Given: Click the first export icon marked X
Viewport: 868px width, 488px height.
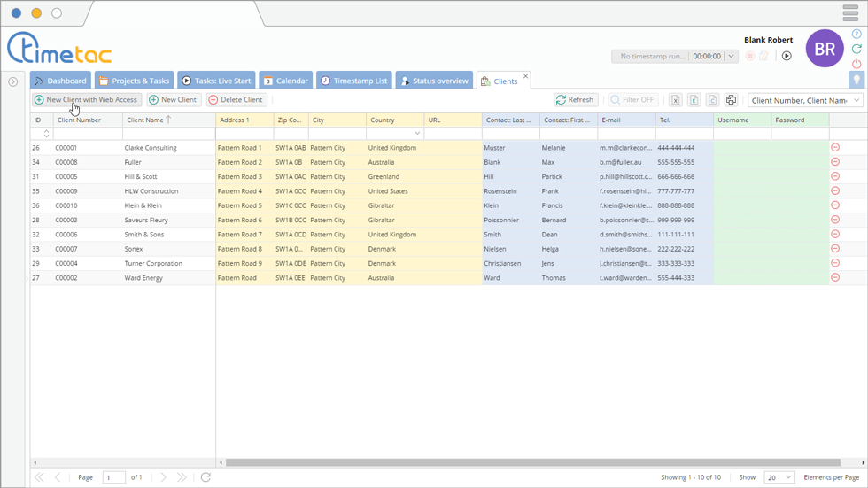Looking at the screenshot, I should [675, 100].
